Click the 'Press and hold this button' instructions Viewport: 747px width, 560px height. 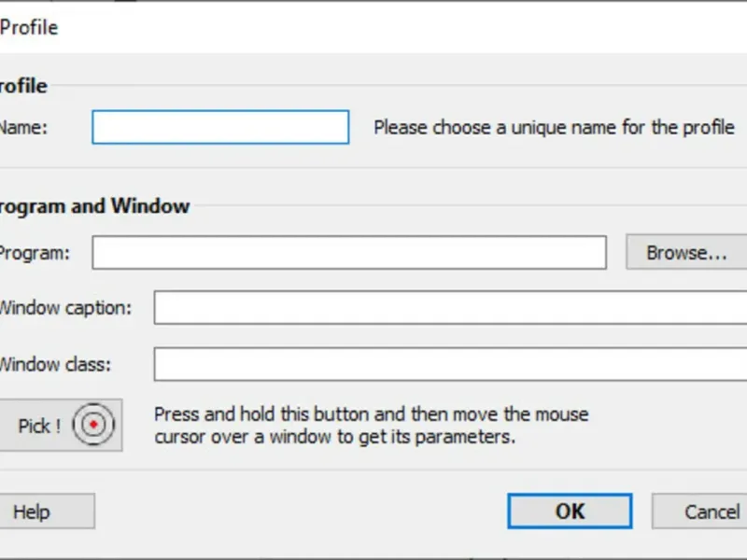pos(371,425)
